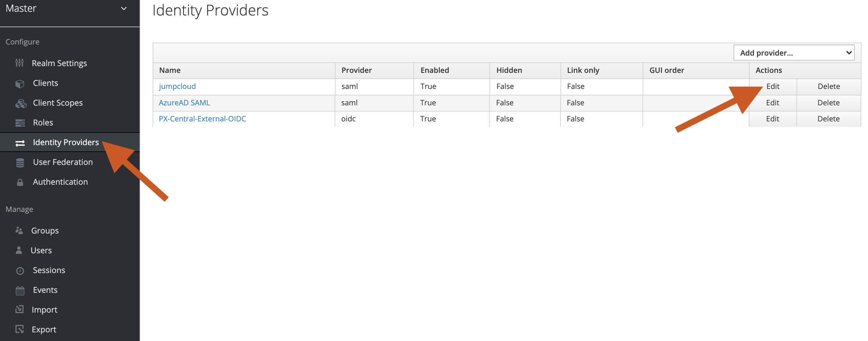Open the Add provider dropdown
868x341 pixels.
pyautogui.click(x=794, y=53)
